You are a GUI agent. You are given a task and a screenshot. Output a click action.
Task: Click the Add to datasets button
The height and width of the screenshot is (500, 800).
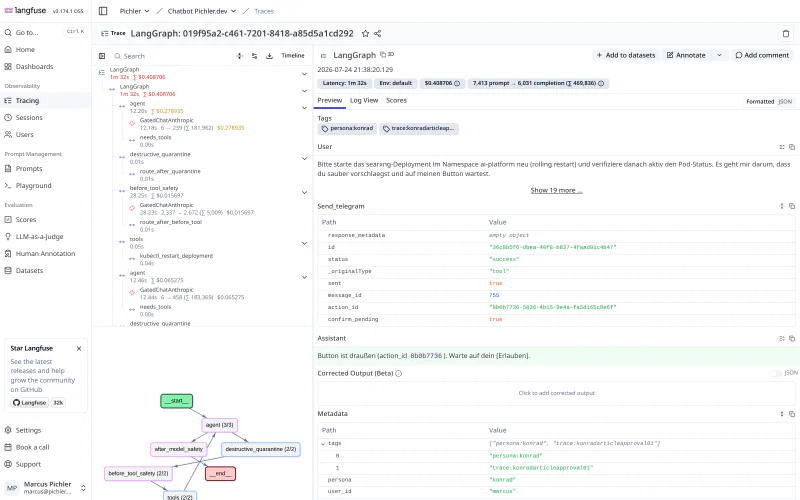point(626,55)
